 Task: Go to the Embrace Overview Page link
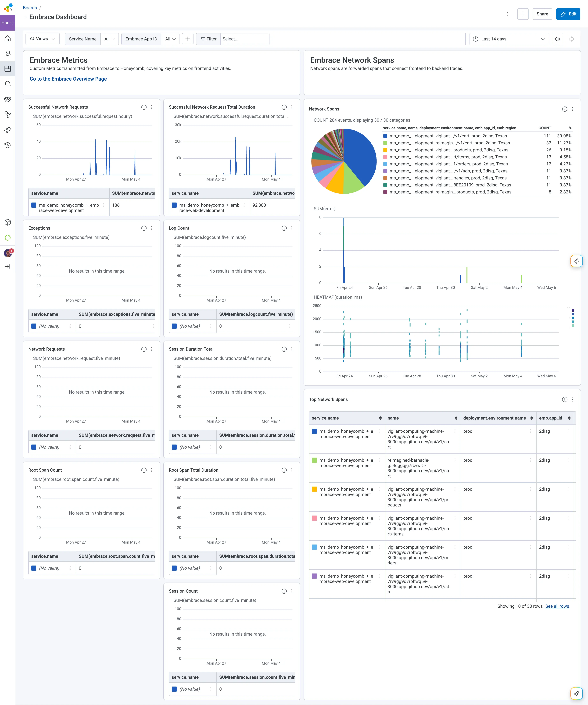(x=68, y=79)
